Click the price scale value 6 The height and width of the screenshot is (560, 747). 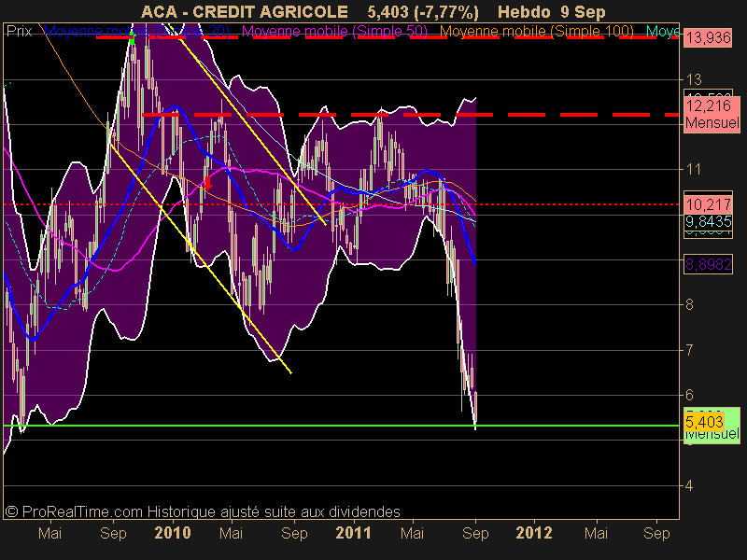690,395
